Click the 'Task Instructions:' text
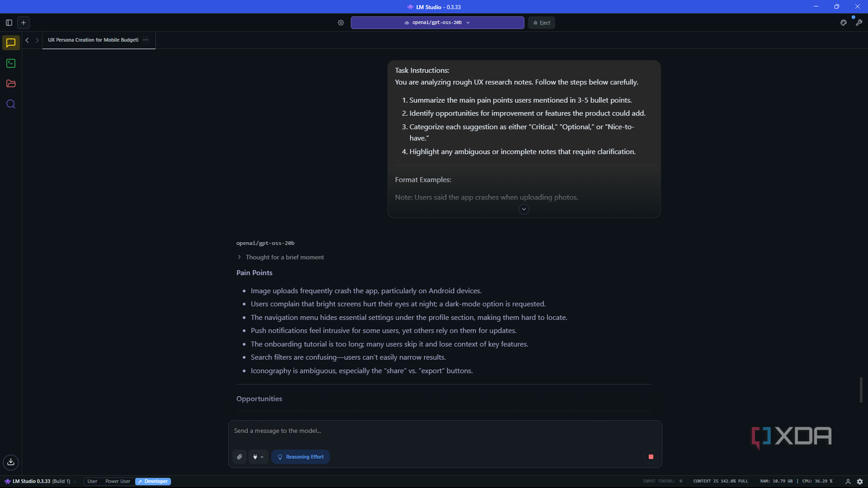 tap(422, 71)
